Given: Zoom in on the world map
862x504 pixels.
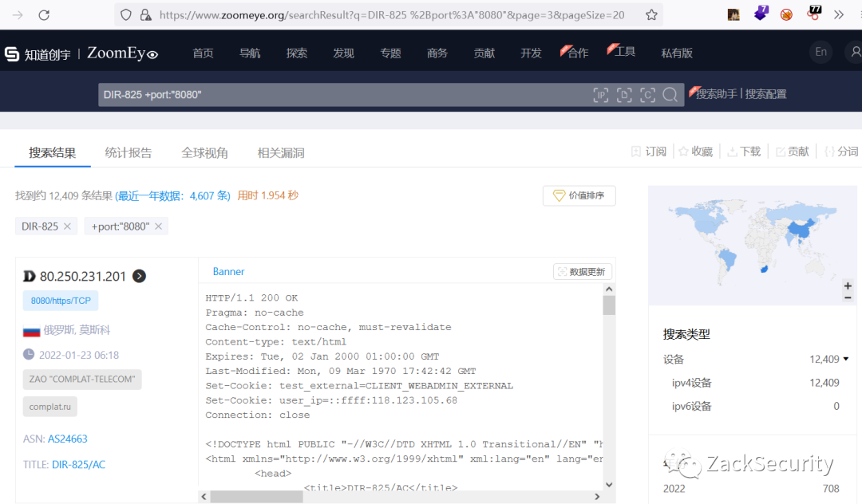Looking at the screenshot, I should pyautogui.click(x=848, y=286).
